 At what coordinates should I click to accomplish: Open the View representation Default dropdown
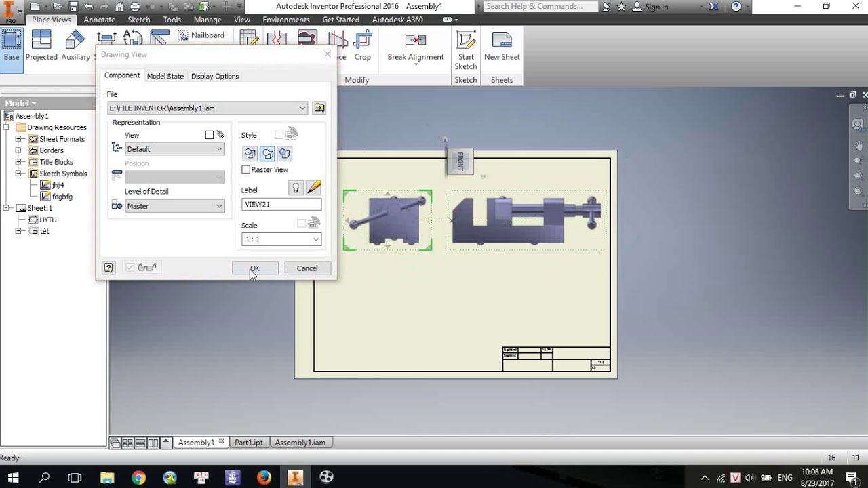click(x=175, y=149)
